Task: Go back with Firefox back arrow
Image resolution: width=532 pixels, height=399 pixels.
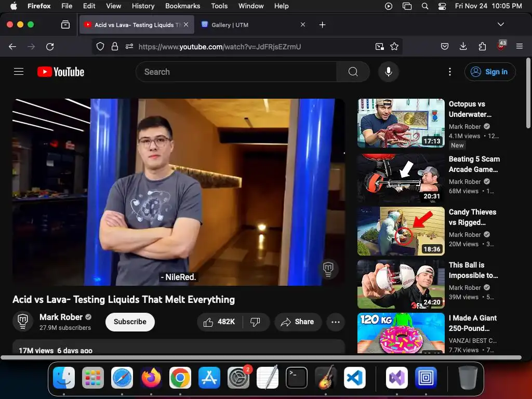Action: coord(12,46)
